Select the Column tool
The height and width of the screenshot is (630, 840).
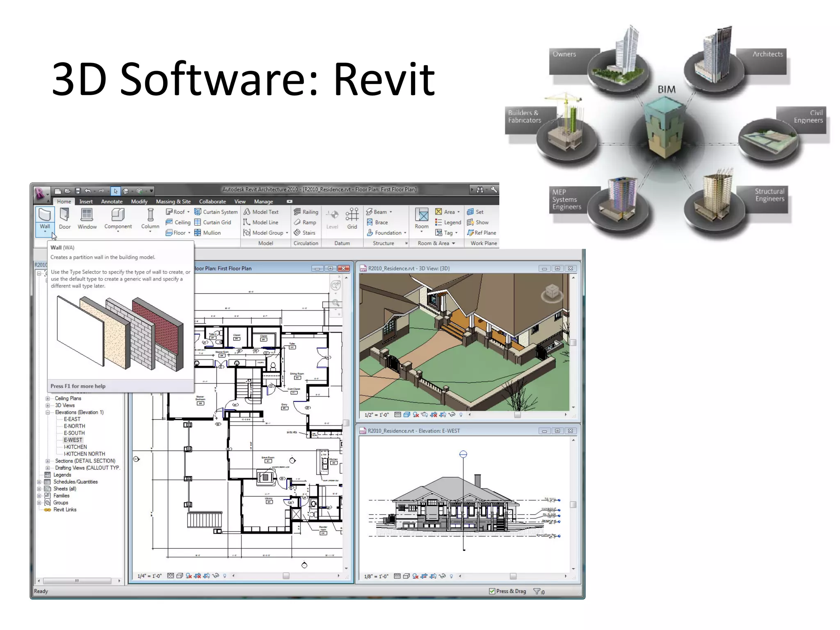[x=150, y=219]
